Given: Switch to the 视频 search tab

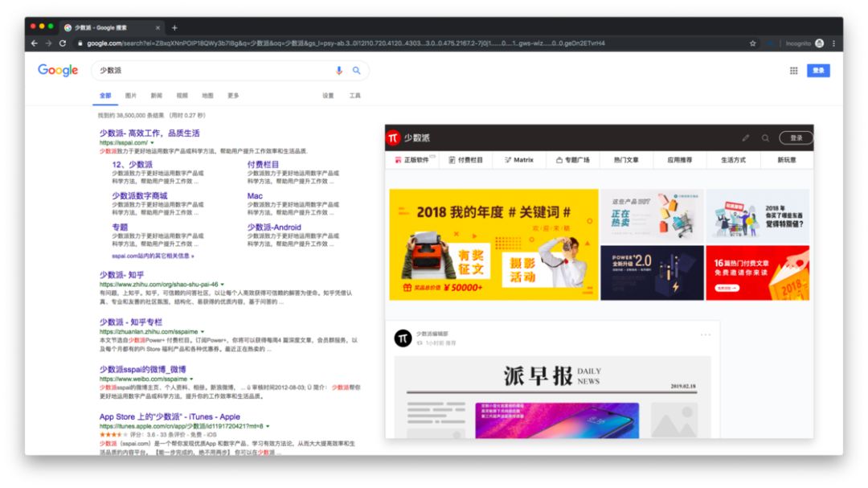Looking at the screenshot, I should (x=182, y=96).
